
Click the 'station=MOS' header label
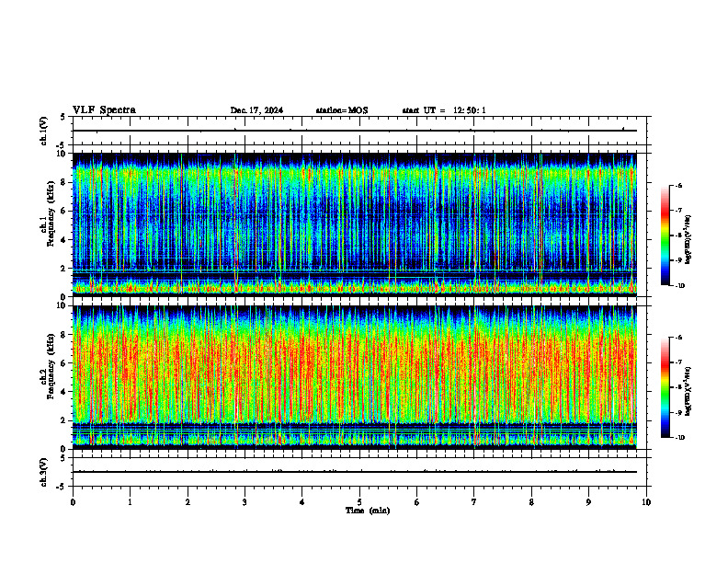click(342, 110)
